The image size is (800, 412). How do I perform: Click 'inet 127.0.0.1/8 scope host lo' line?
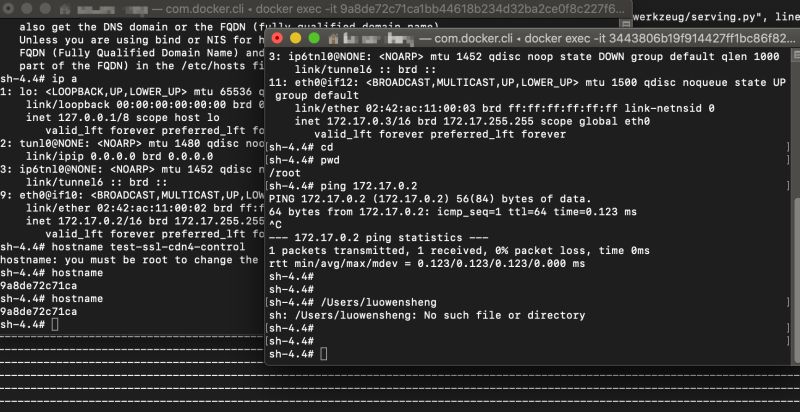click(123, 118)
